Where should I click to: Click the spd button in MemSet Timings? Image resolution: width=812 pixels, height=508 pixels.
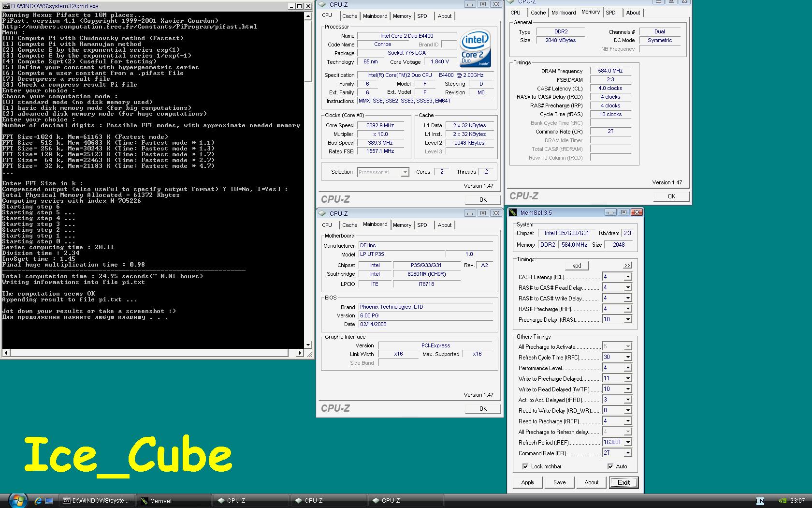click(x=577, y=266)
